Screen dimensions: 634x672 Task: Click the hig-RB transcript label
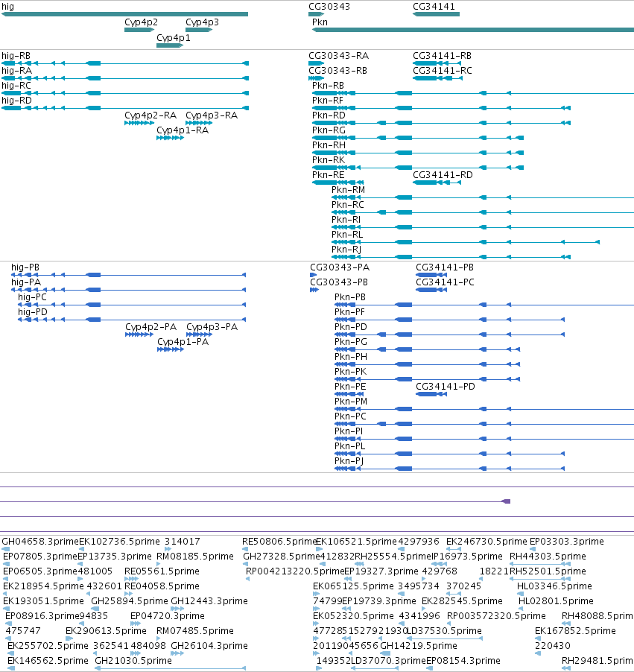pos(16,56)
